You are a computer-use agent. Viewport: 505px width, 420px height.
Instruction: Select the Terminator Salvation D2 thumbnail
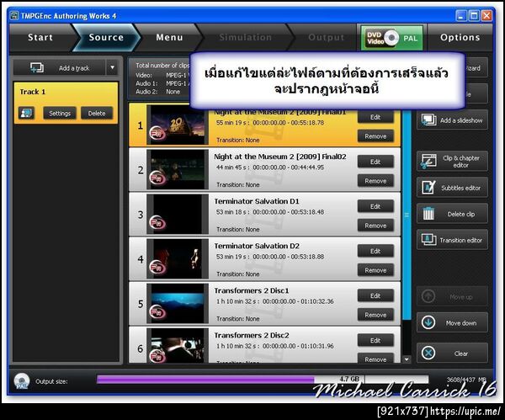178,258
